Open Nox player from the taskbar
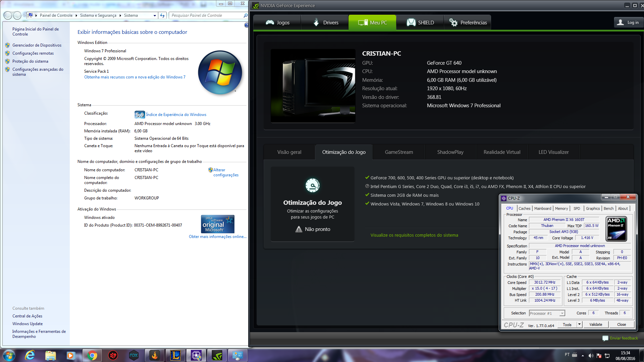 133,355
